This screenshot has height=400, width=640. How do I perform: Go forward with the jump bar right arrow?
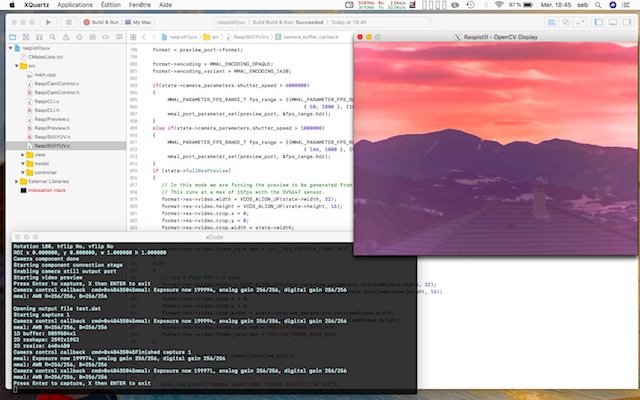pyautogui.click(x=154, y=37)
